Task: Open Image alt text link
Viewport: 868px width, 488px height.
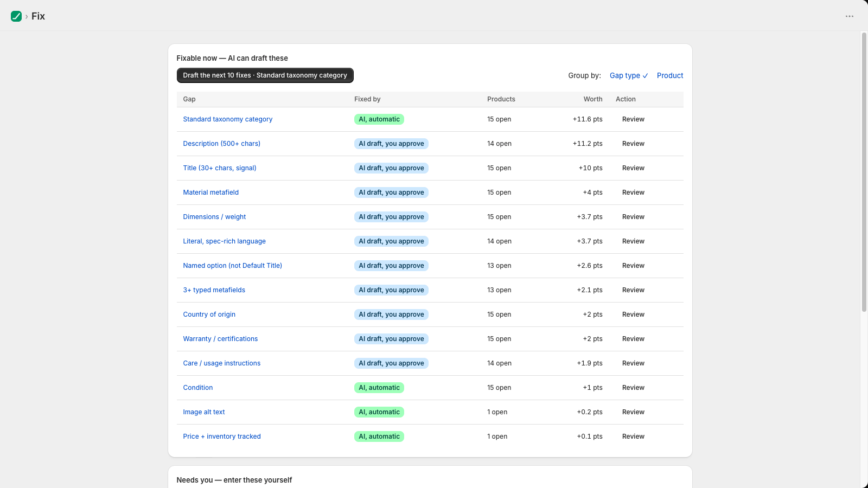Action: [x=204, y=412]
